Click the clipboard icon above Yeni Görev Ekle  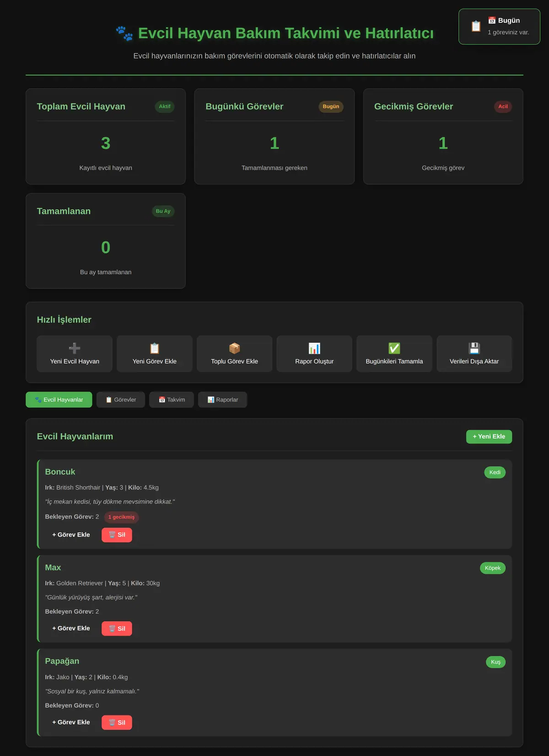pyautogui.click(x=155, y=348)
